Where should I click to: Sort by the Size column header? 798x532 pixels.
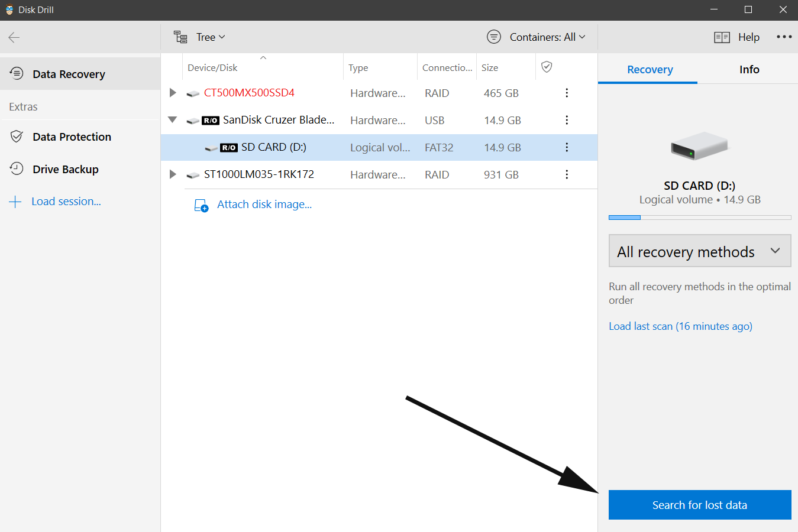coord(506,67)
